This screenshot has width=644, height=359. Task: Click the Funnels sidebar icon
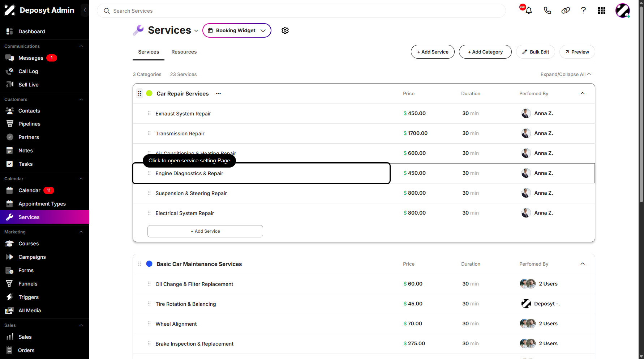(x=10, y=284)
